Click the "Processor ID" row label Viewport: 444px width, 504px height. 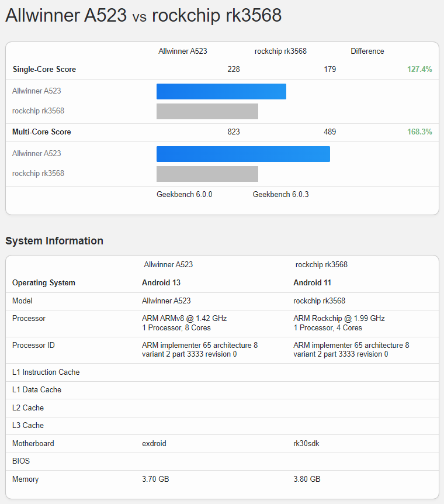33,345
